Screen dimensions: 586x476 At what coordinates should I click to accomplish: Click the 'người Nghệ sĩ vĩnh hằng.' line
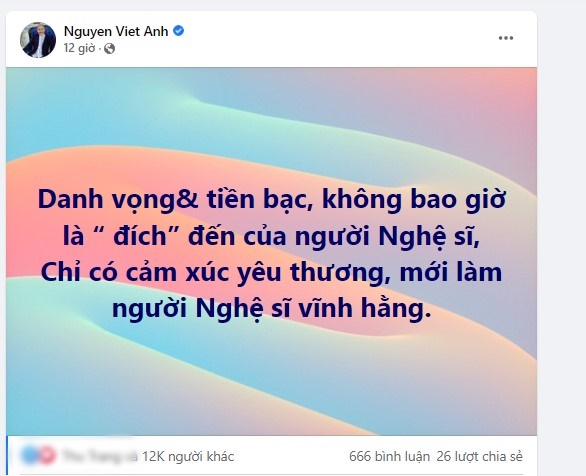272,309
